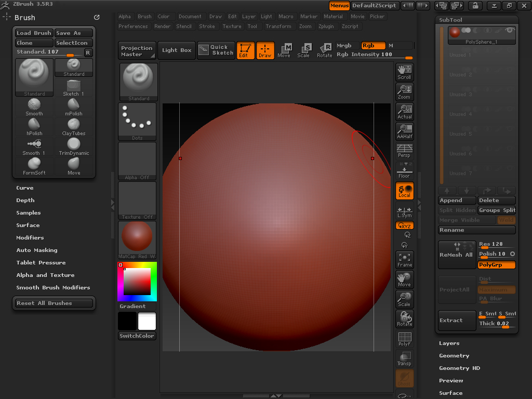Open the Tool menu
The width and height of the screenshot is (532, 399).
(253, 26)
